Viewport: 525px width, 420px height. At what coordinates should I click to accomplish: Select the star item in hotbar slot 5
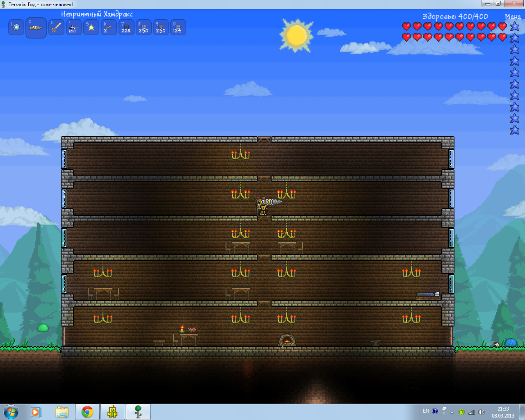pos(91,27)
